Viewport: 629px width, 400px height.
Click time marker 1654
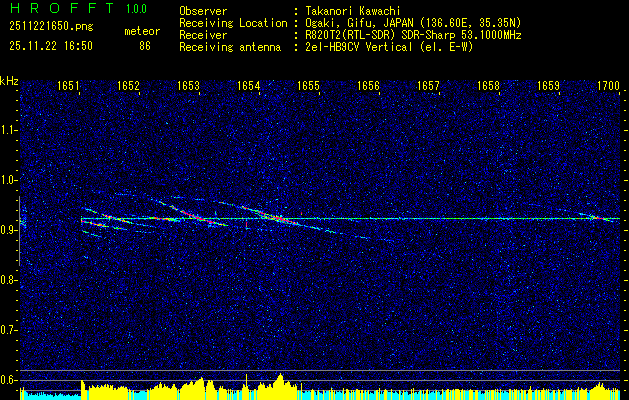[x=249, y=86]
